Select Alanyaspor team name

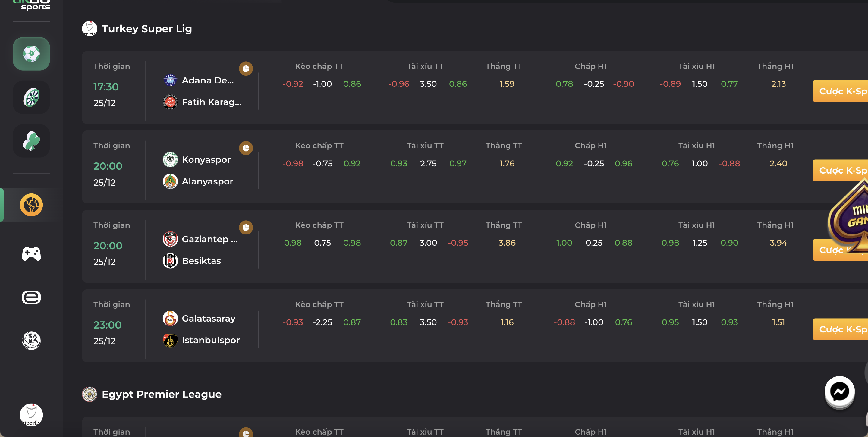208,181
